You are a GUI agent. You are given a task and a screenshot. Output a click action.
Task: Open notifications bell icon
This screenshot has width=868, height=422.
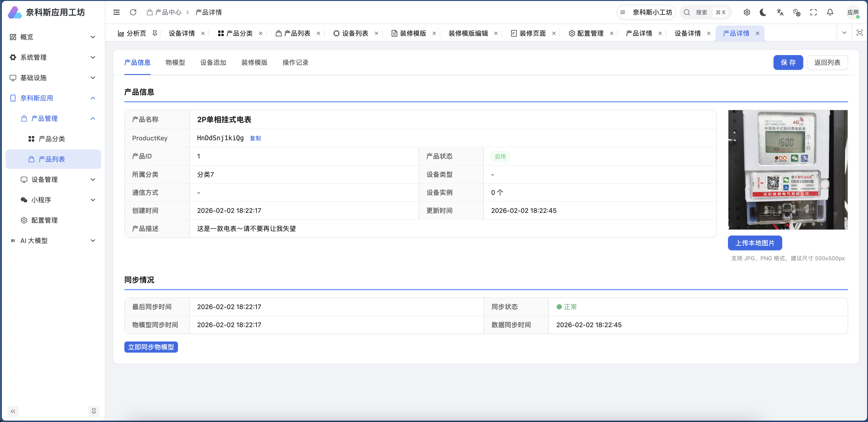830,12
